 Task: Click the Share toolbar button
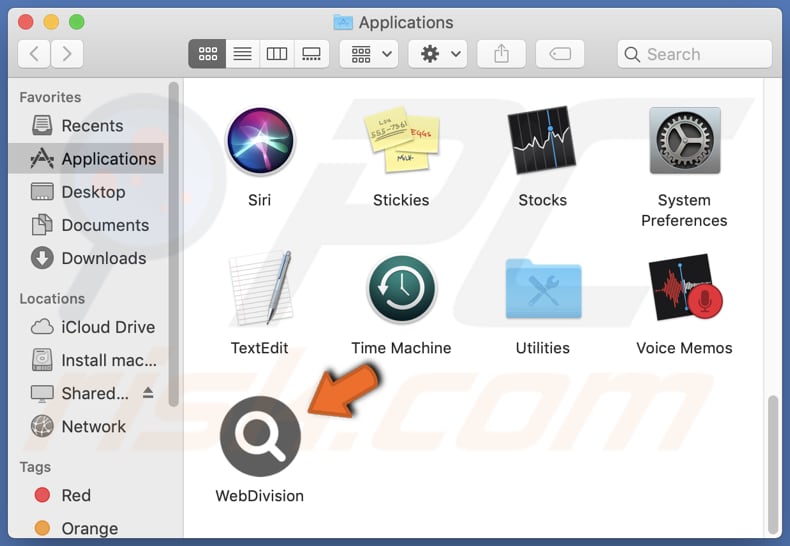(x=501, y=54)
